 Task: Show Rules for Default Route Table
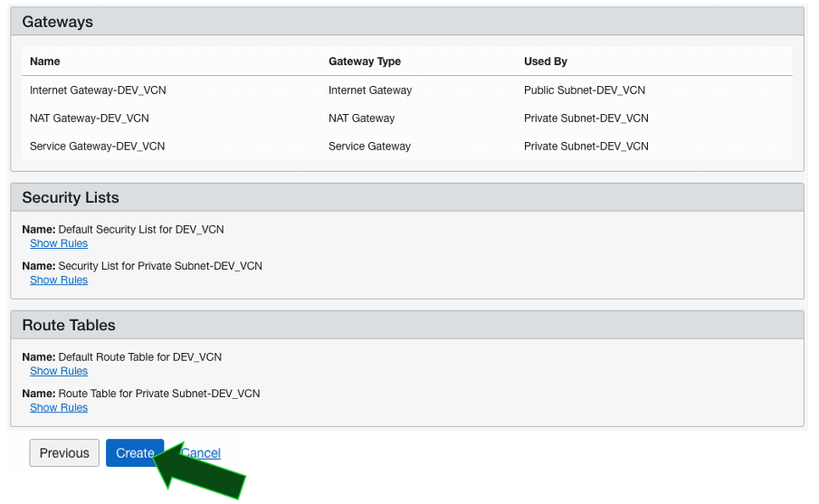tap(59, 371)
